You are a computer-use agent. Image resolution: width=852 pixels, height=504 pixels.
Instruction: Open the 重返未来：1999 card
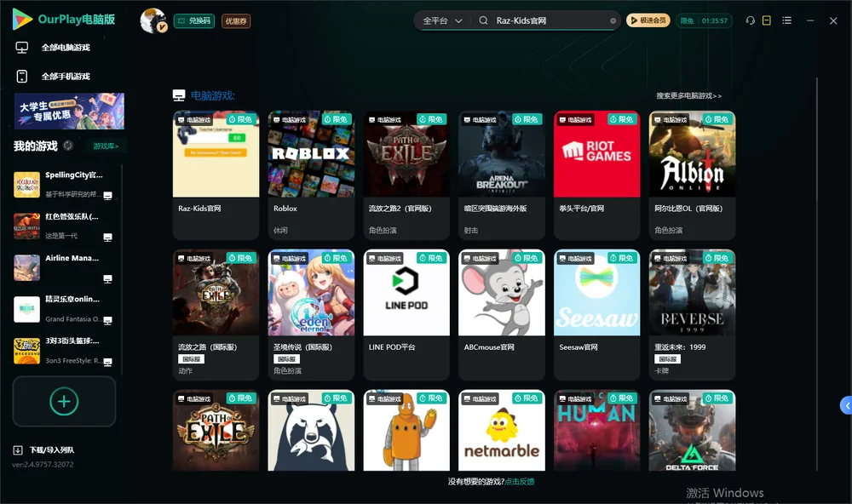pos(692,314)
